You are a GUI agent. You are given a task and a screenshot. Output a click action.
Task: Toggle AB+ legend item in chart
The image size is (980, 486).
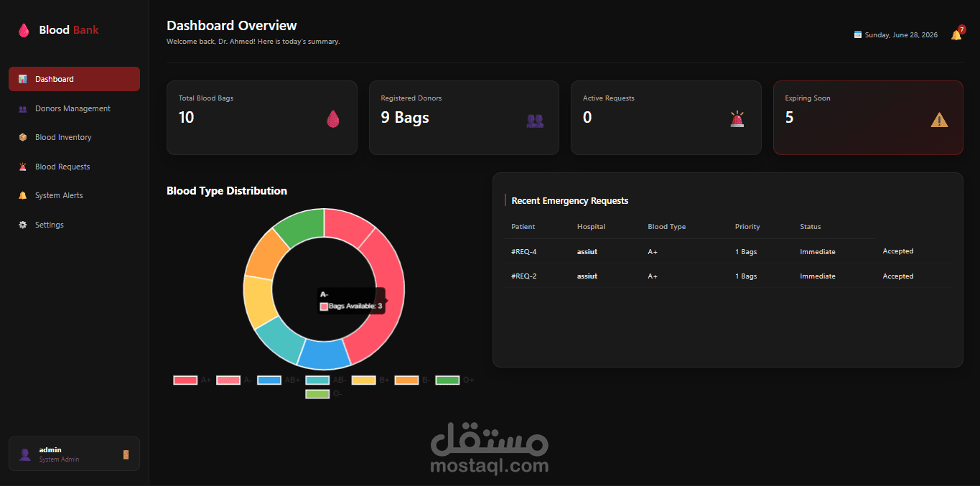[279, 380]
